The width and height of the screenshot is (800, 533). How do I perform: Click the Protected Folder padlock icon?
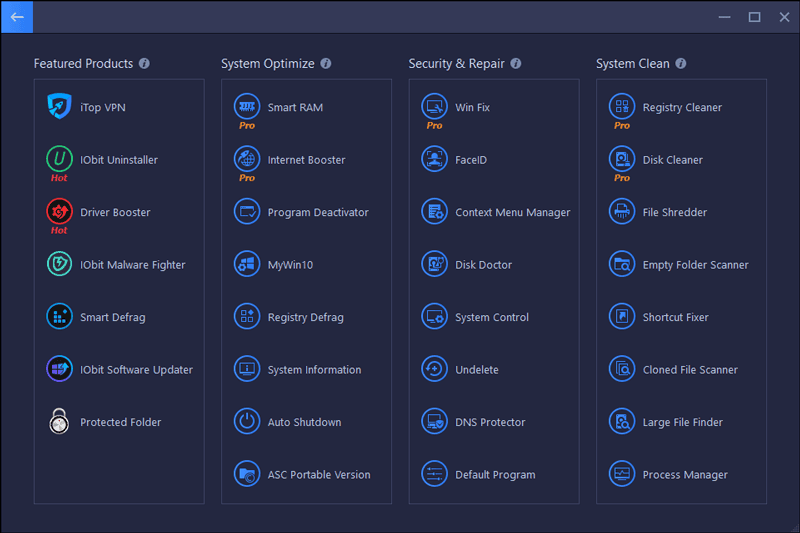pos(59,421)
